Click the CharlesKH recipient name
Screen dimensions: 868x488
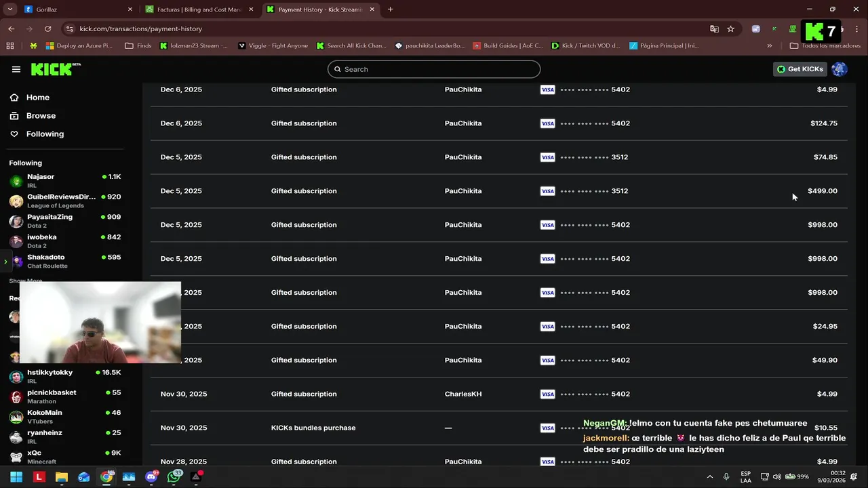(463, 394)
